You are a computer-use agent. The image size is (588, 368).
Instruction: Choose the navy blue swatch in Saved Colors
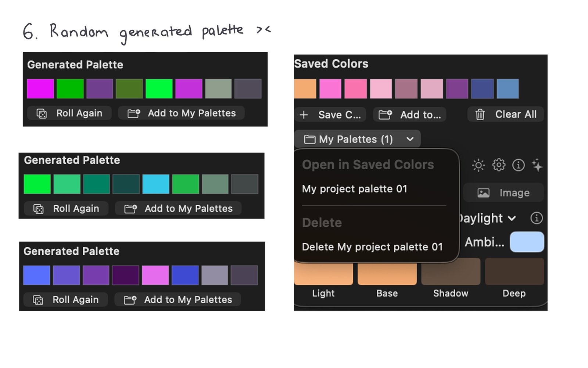point(482,89)
